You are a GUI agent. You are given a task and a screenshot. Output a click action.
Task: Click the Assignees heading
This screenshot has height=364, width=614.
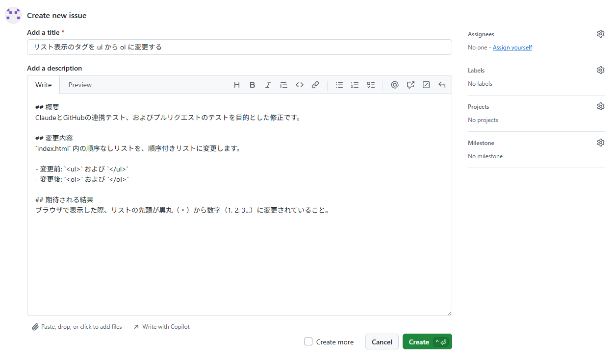click(x=481, y=34)
